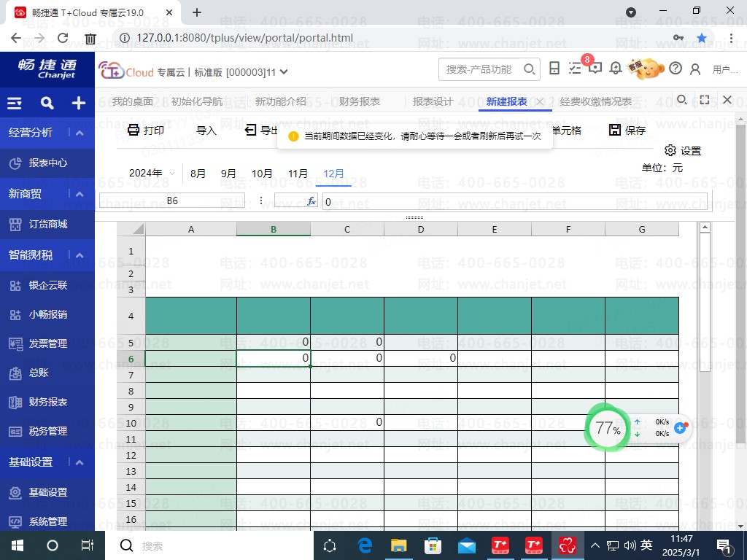Click the notification bell icon
Screen dimensions: 747x560
click(616, 69)
